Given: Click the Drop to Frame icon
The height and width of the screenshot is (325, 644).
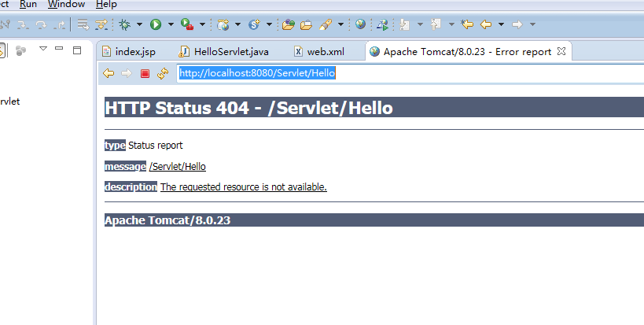Looking at the screenshot, I should pyautogui.click(x=83, y=24).
